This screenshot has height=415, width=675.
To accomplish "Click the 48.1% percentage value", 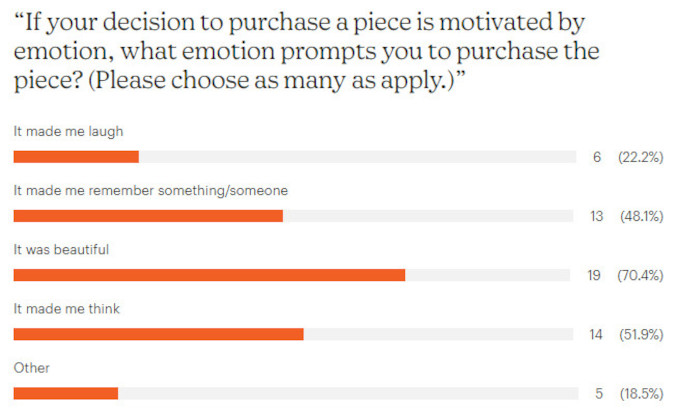I will click(x=640, y=216).
